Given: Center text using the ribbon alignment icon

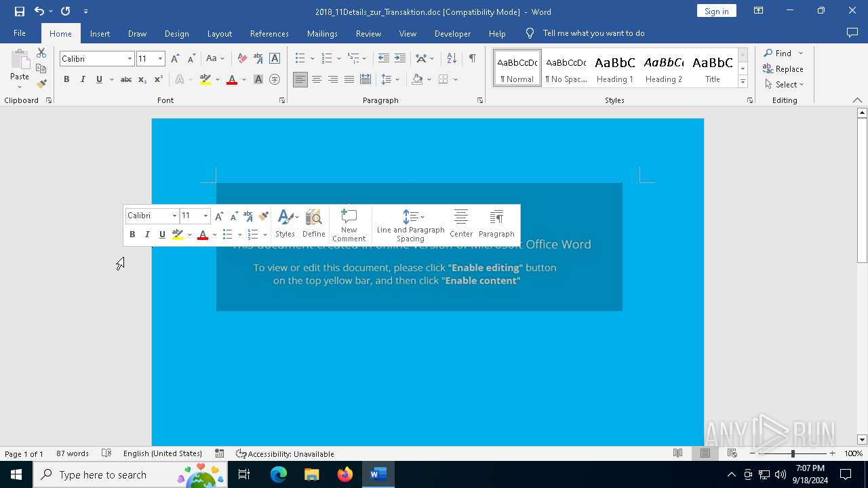Looking at the screenshot, I should coord(317,79).
